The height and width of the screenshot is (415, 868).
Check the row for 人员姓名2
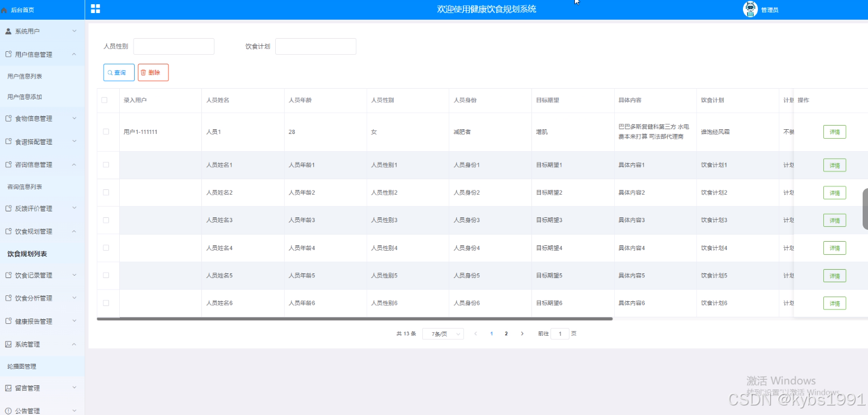click(x=106, y=192)
